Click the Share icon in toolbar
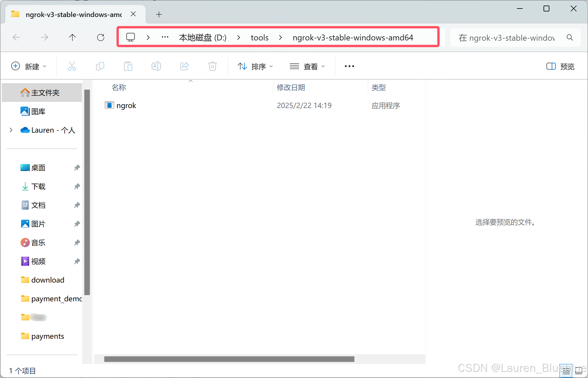The image size is (588, 378). coord(184,66)
